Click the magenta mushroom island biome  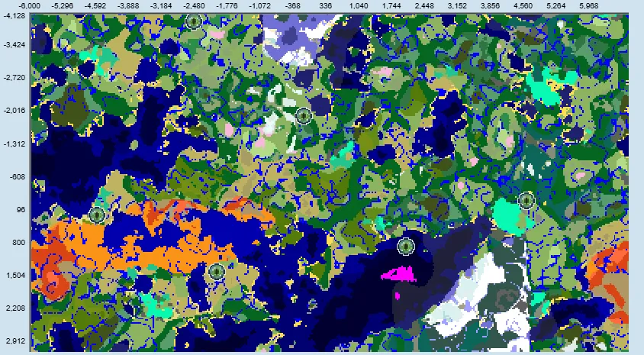[x=402, y=273]
